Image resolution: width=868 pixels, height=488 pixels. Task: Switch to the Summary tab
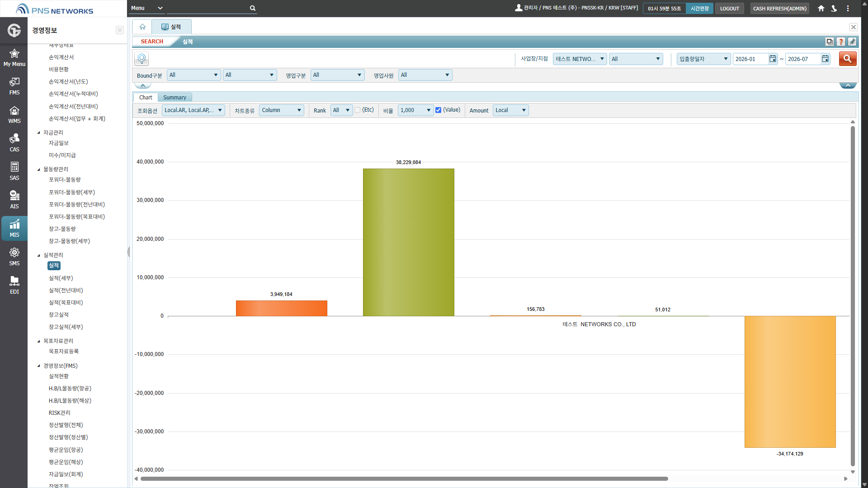point(175,98)
